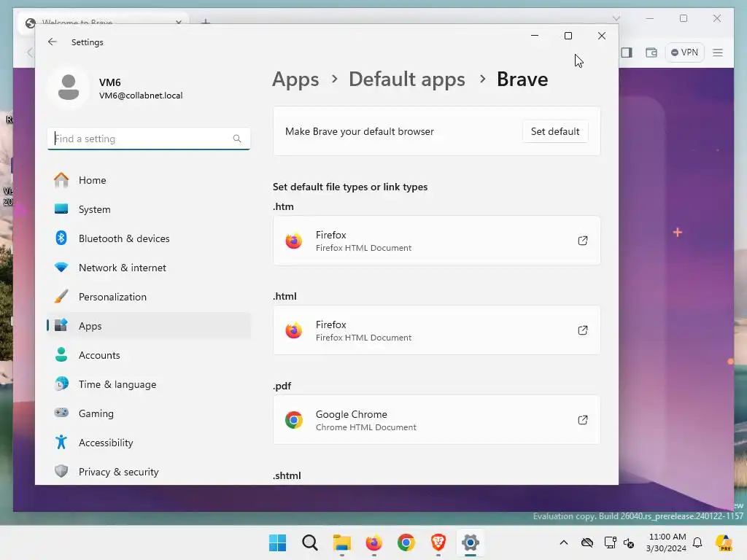This screenshot has width=747, height=560.
Task: Open Brave tab search dropdown arrow
Action: coord(616,18)
